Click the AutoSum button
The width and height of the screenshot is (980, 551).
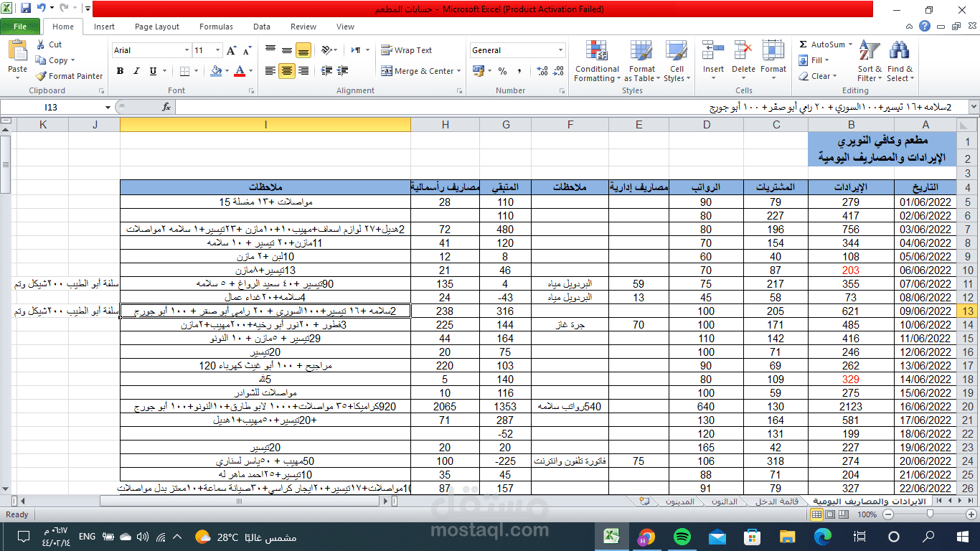(x=822, y=44)
